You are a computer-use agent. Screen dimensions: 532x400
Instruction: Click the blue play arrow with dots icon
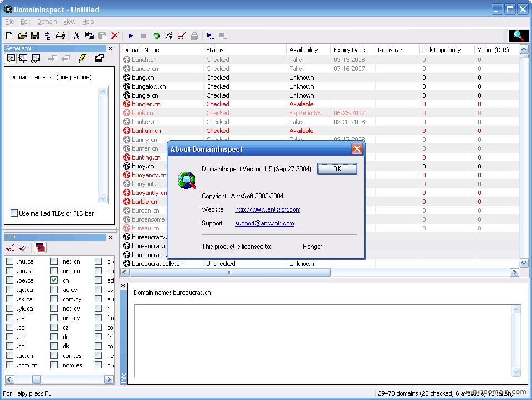(x=211, y=35)
